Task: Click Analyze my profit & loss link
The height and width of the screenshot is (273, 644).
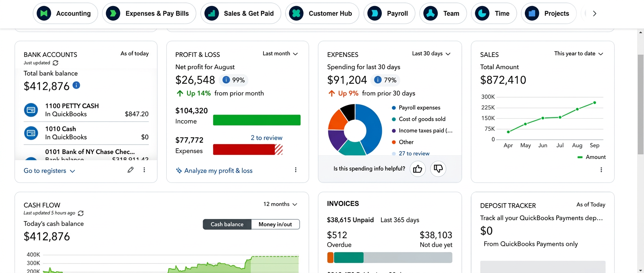Action: tap(218, 171)
